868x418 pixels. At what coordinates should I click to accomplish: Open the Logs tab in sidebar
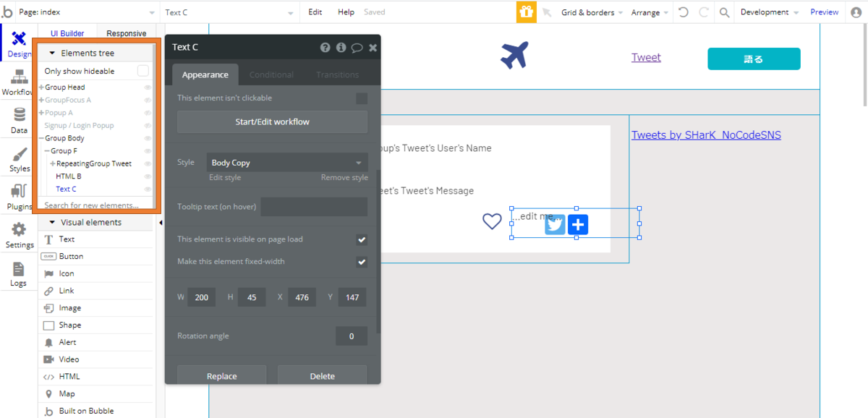(19, 273)
